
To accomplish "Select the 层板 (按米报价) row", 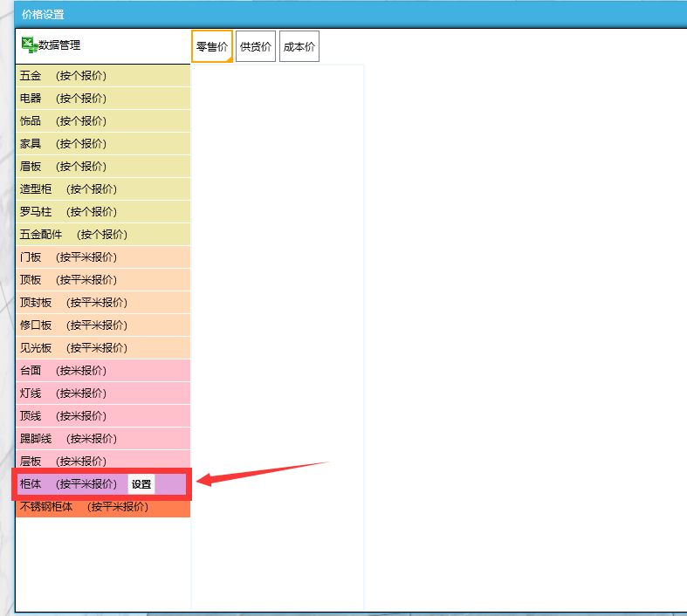I will click(103, 460).
